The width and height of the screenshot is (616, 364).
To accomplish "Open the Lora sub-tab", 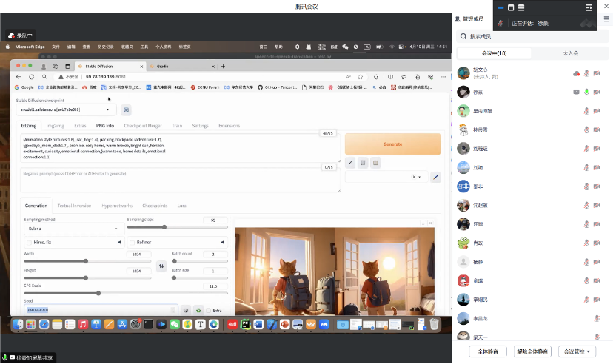I will [x=181, y=206].
